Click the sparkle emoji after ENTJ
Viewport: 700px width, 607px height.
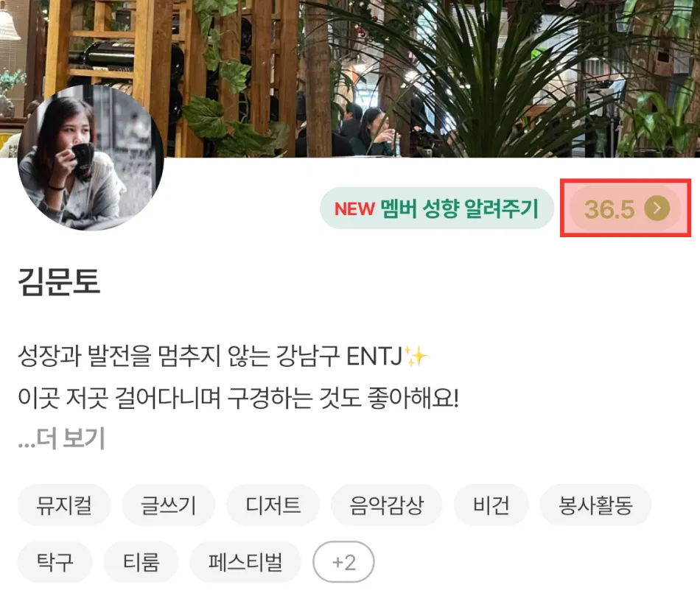point(416,356)
